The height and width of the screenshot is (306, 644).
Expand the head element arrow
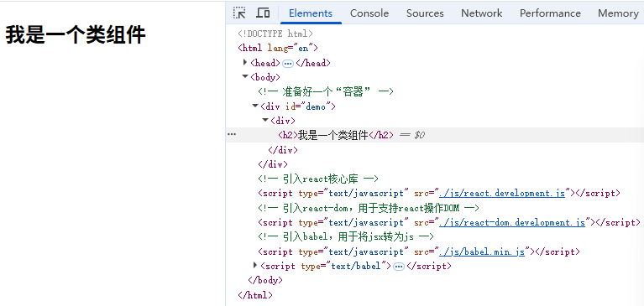pyautogui.click(x=245, y=62)
